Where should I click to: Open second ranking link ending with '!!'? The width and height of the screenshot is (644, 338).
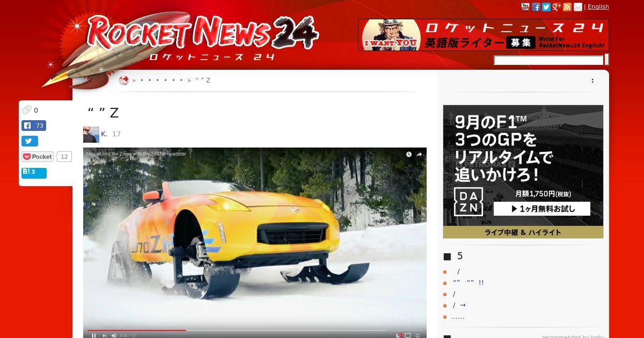tap(468, 283)
